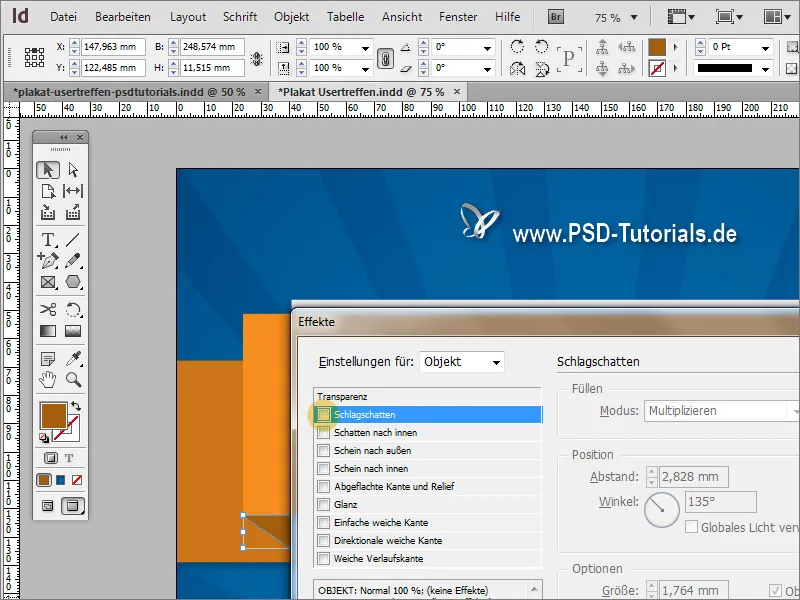Open the Einstellungen für Objekt dropdown
This screenshot has height=600, width=800.
(x=462, y=362)
